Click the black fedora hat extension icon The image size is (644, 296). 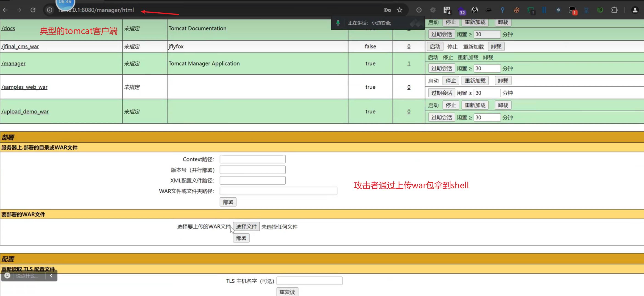pyautogui.click(x=488, y=10)
